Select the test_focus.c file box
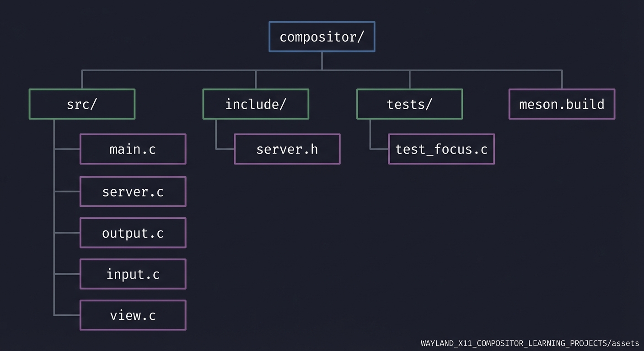 click(x=441, y=149)
